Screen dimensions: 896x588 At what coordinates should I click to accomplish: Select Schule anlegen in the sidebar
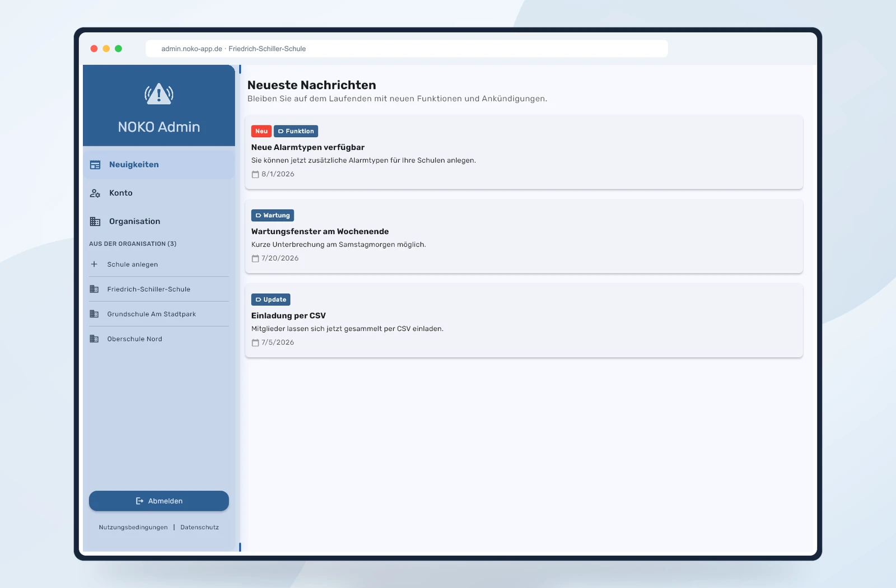click(x=159, y=264)
